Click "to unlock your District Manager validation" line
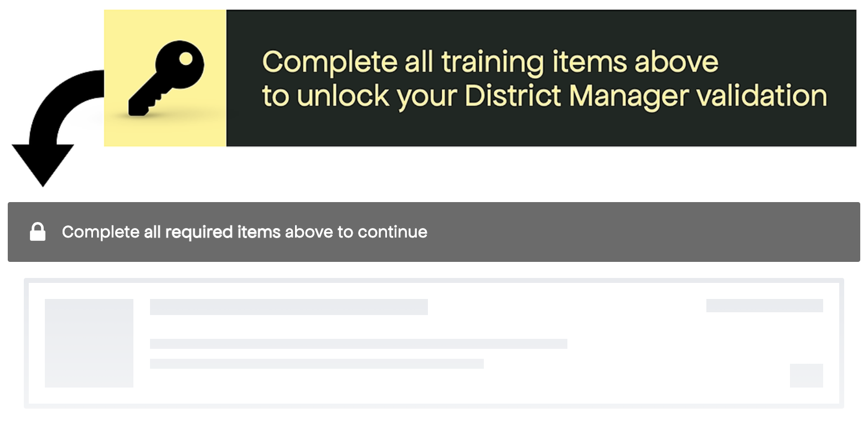This screenshot has height=423, width=868. tap(544, 96)
